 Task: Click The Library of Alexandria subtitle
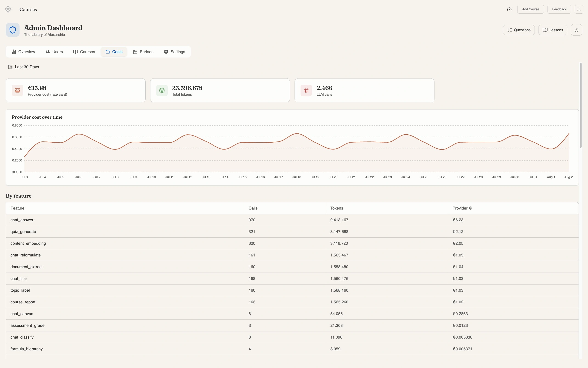pyautogui.click(x=45, y=35)
